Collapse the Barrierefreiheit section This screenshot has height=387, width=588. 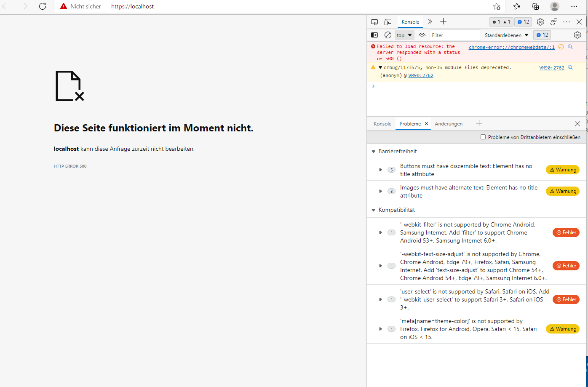[373, 152]
